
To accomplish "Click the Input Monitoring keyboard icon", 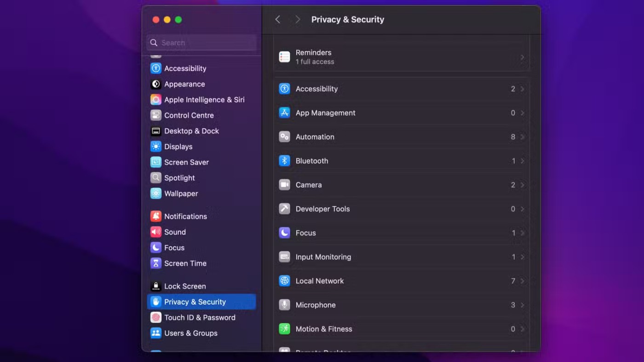I will point(284,257).
